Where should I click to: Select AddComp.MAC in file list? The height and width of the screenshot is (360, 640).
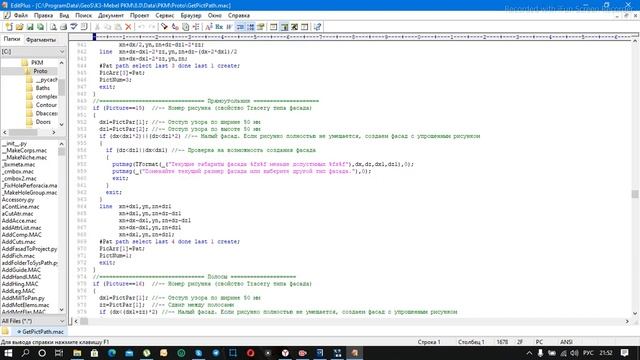tap(22, 235)
